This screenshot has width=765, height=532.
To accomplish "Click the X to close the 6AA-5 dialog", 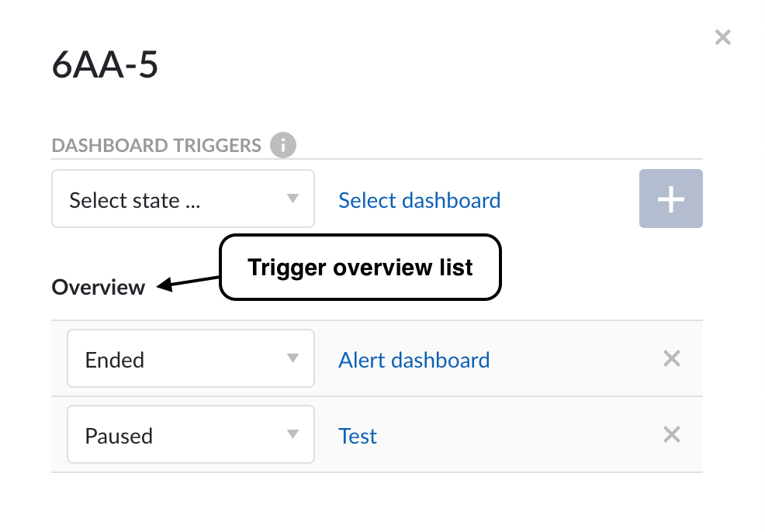I will pyautogui.click(x=722, y=36).
